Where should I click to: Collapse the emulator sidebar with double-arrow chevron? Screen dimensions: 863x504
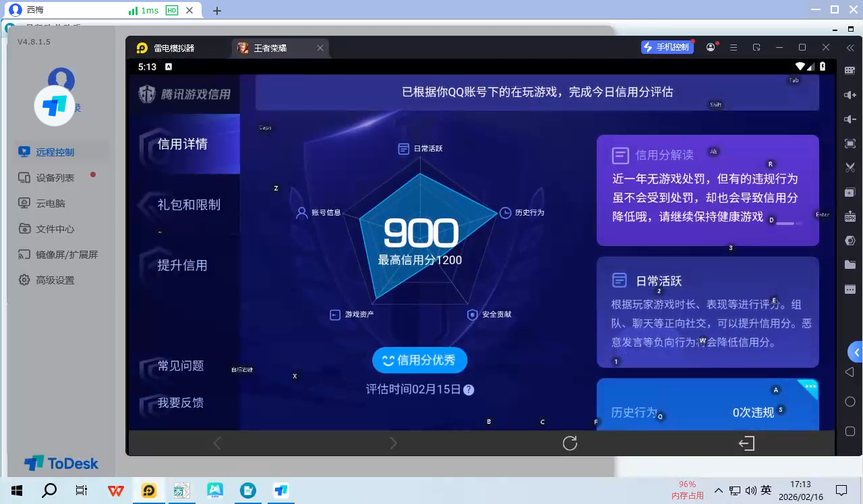[850, 47]
